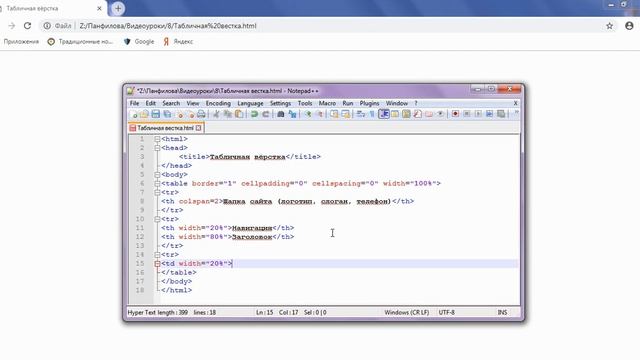Viewport: 640px width, 360px height.
Task: Open the Replace toolbar icon
Action: (x=292, y=114)
